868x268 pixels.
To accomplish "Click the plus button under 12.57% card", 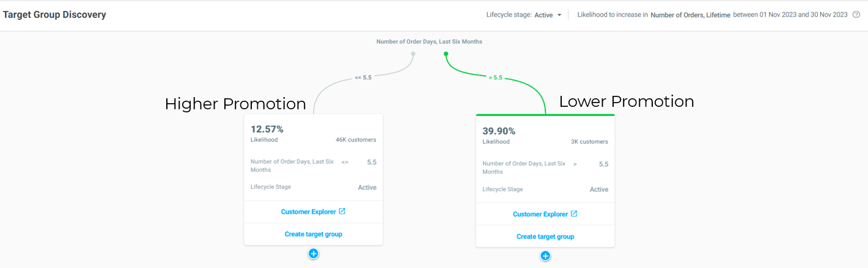I will click(x=314, y=253).
